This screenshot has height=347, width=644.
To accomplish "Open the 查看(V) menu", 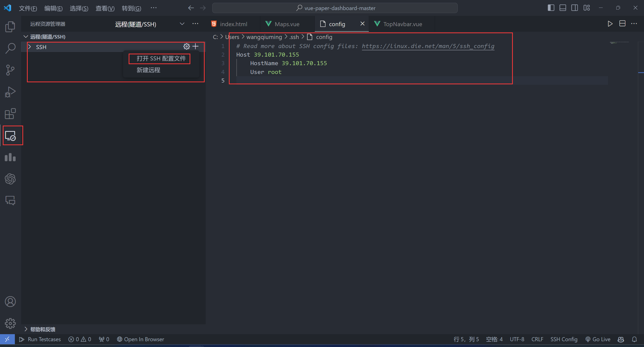I will coord(105,8).
